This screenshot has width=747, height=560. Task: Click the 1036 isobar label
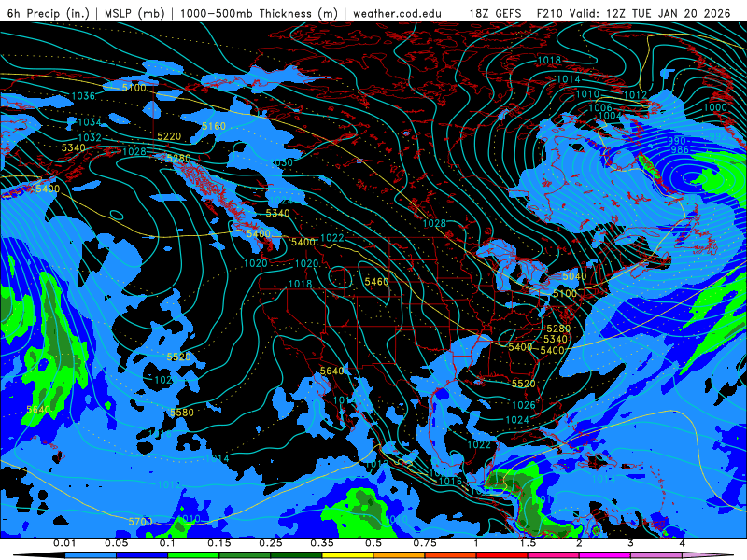coord(83,96)
